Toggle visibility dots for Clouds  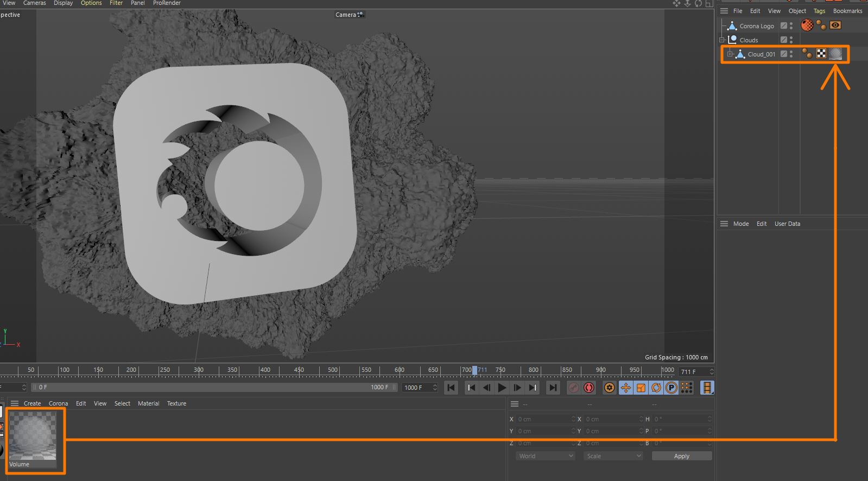[791, 40]
